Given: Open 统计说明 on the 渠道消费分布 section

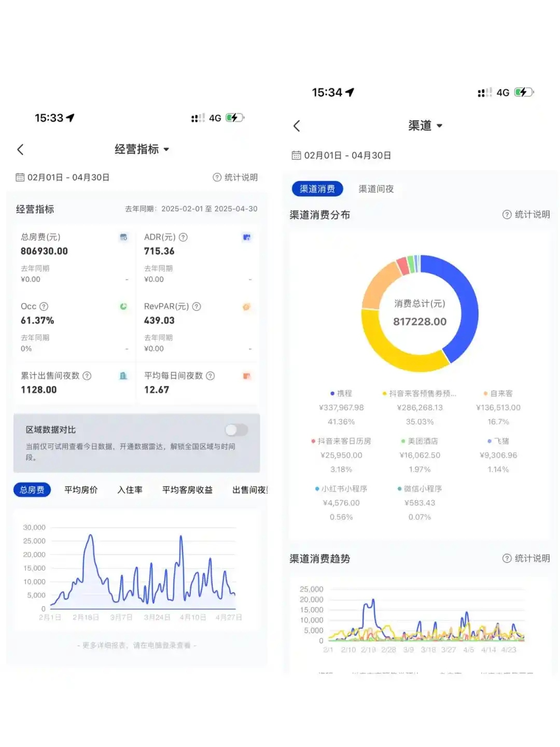Looking at the screenshot, I should point(526,214).
